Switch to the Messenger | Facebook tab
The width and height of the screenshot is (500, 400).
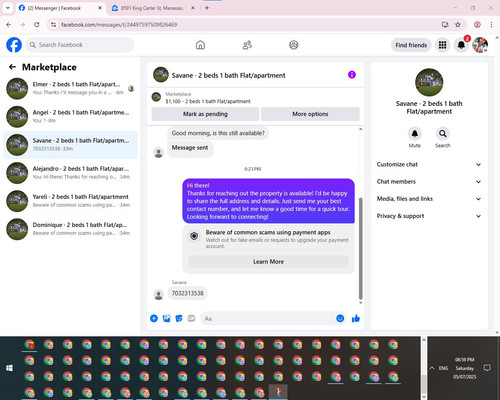pos(60,8)
